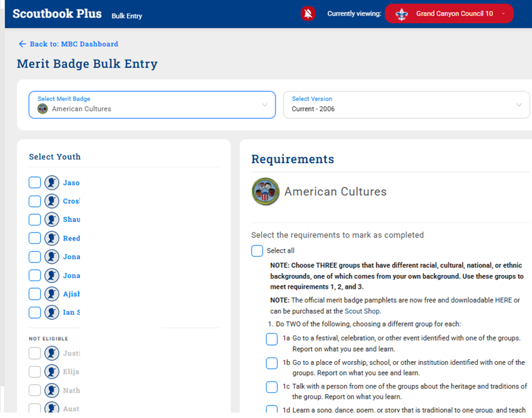Check the disabled box for Elija
The image size is (532, 418).
pyautogui.click(x=34, y=372)
